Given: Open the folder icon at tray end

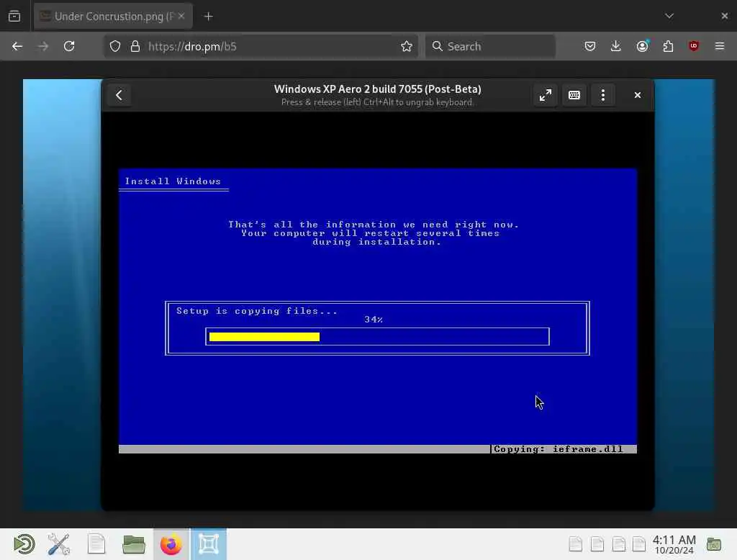Looking at the screenshot, I should [713, 544].
